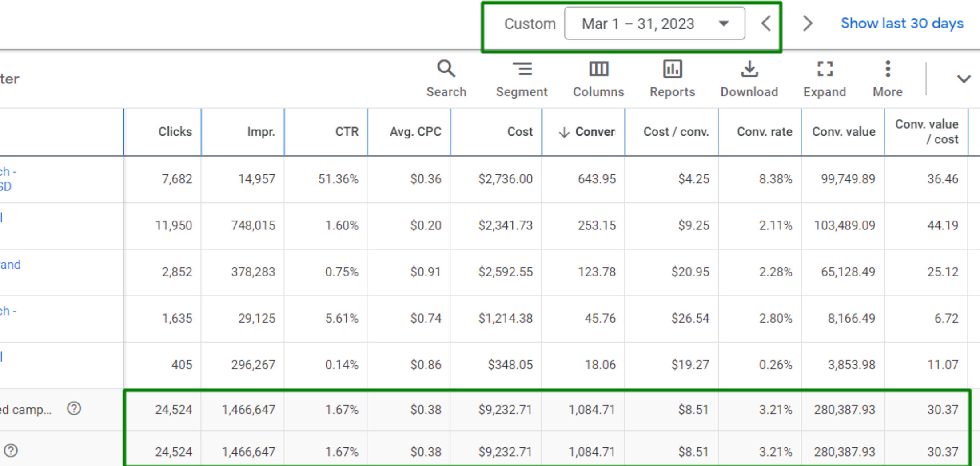Sort table by Cost column header

pyautogui.click(x=520, y=132)
